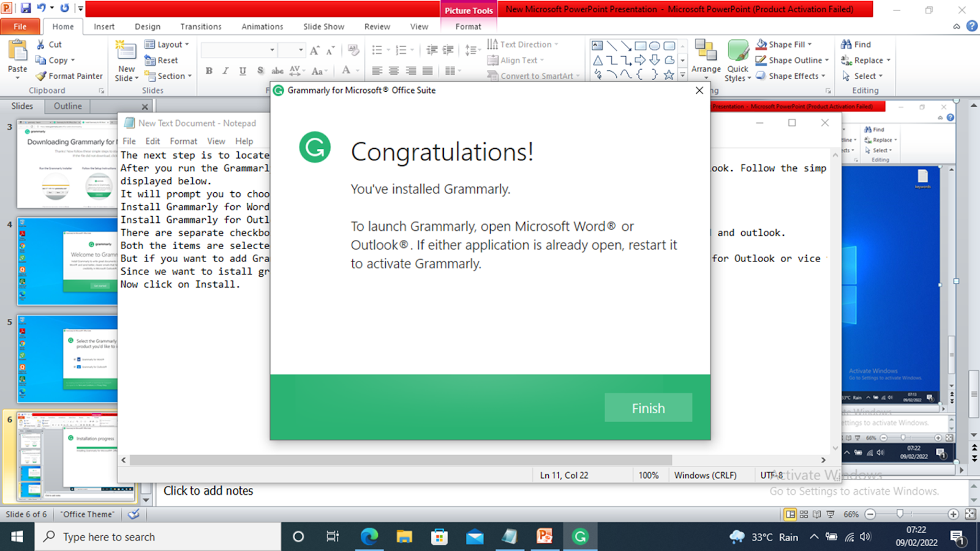Toggle Italic formatting

click(225, 71)
